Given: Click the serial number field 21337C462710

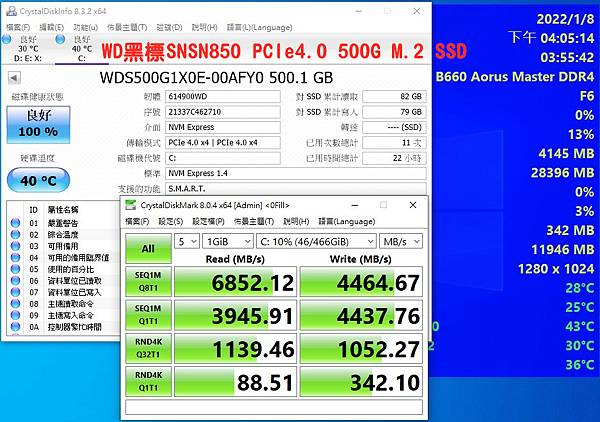Looking at the screenshot, I should 223,112.
